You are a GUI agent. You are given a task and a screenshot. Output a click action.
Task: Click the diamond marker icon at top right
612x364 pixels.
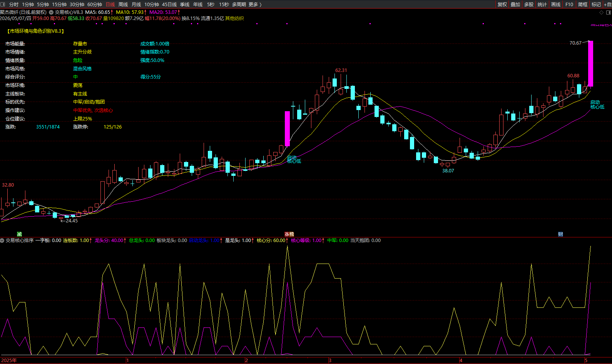[601, 12]
